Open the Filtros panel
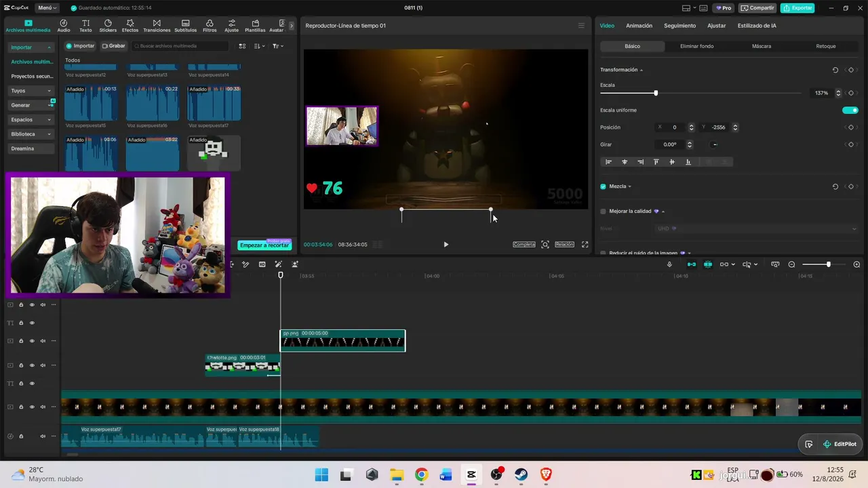Viewport: 868px width, 488px height. 210,26
